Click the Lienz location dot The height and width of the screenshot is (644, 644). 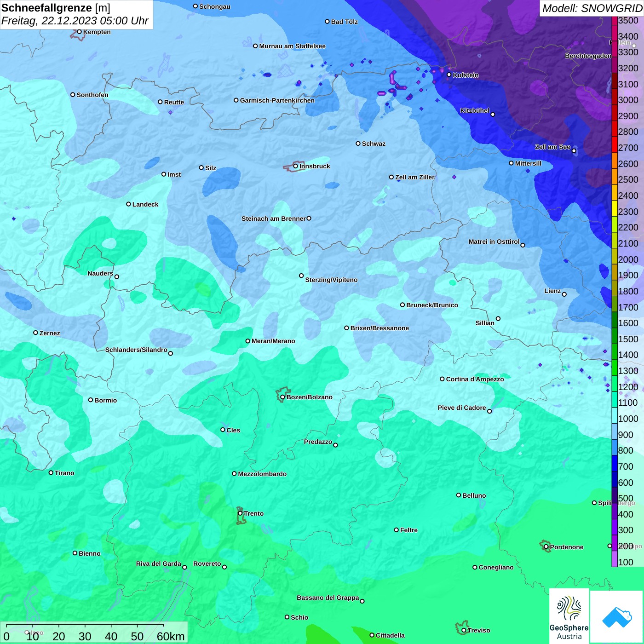[x=564, y=294]
